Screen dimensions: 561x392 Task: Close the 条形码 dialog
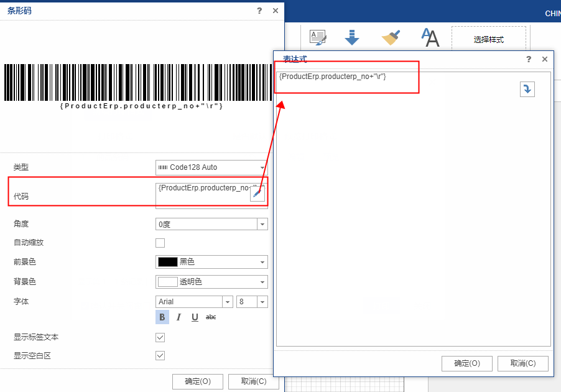(x=275, y=11)
